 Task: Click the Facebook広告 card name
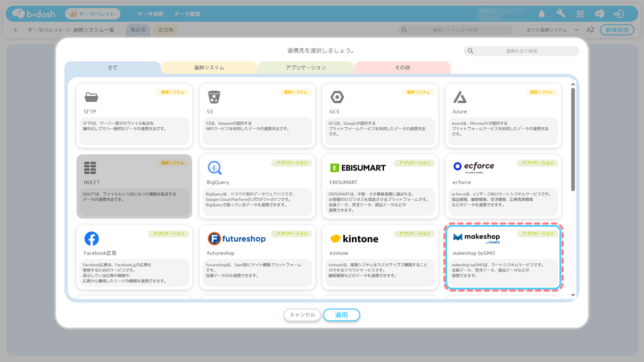[x=100, y=253]
